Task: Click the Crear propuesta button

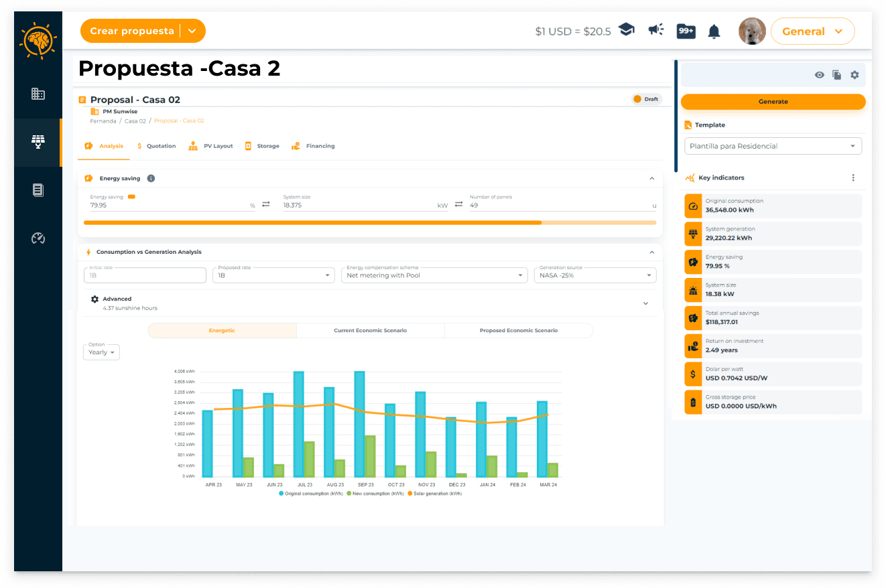Action: [x=132, y=31]
